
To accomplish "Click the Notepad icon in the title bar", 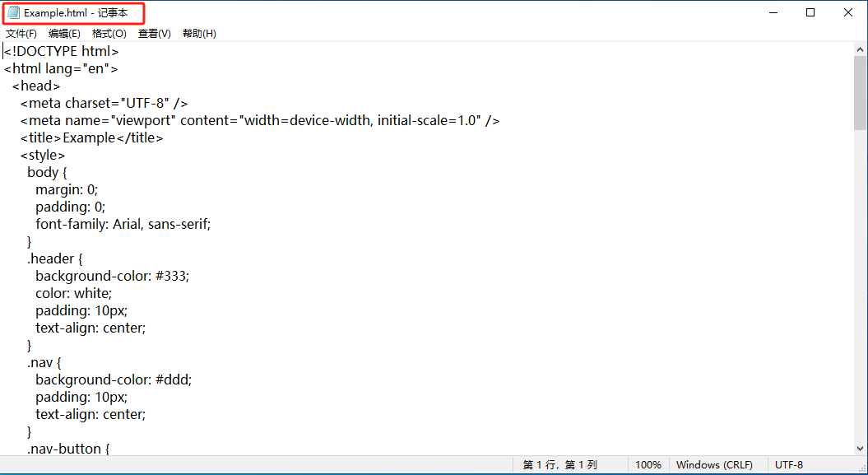I will click(13, 13).
